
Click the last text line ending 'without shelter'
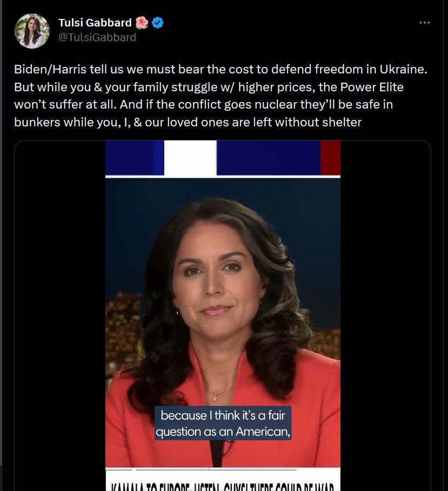pos(188,122)
